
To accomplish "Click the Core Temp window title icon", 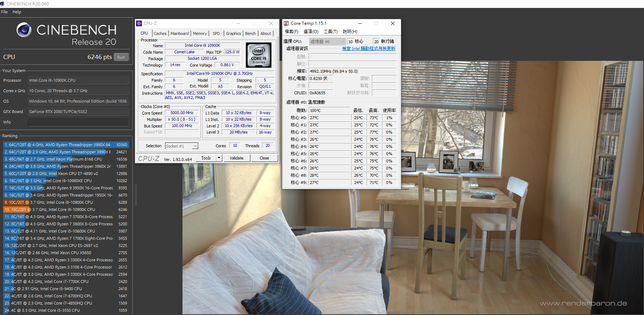I will [x=286, y=23].
